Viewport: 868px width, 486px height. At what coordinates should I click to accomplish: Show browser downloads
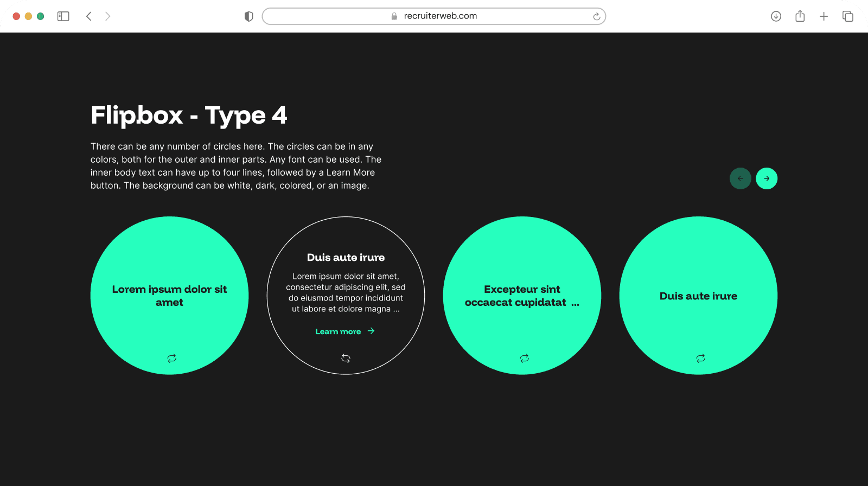point(776,16)
